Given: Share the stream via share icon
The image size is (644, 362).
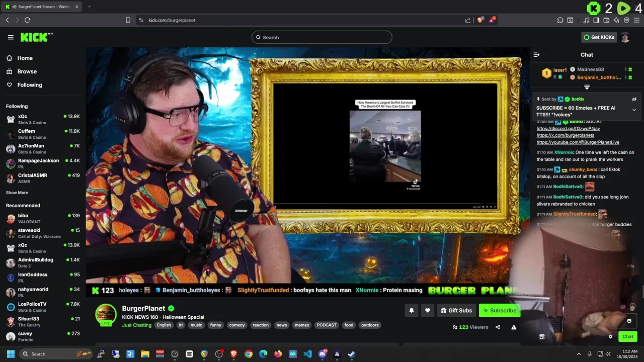Looking at the screenshot, I should coord(498,327).
